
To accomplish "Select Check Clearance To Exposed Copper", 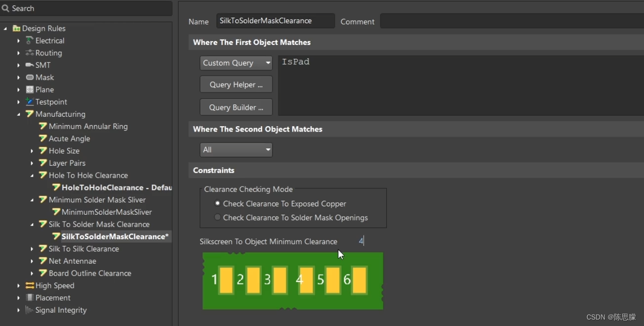I will [217, 203].
